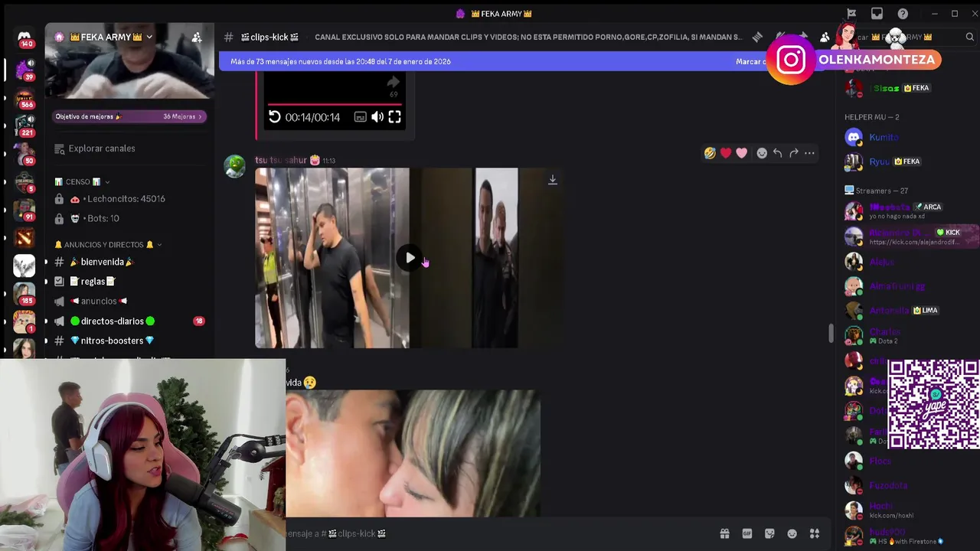Image resolution: width=980 pixels, height=551 pixels.
Task: Open Objetivo de mejoras boost bar
Action: (x=129, y=116)
